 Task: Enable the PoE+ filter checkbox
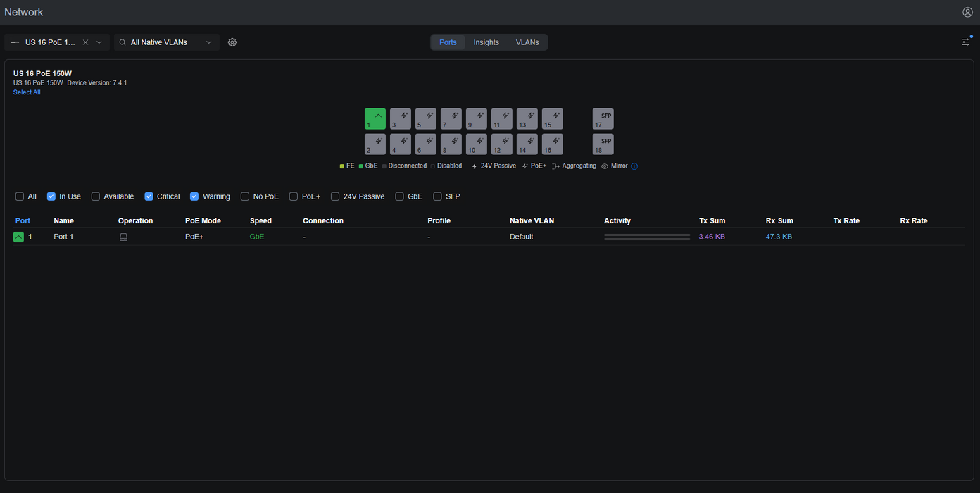coord(294,196)
